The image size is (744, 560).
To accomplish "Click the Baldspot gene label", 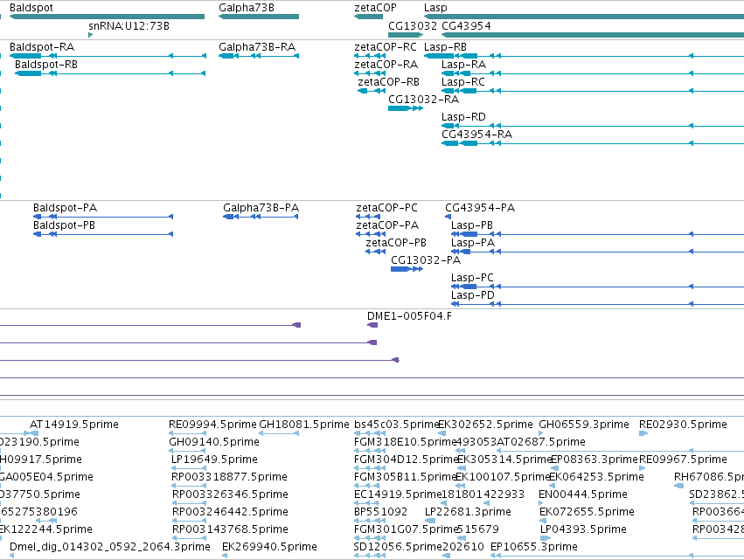I will click(31, 8).
